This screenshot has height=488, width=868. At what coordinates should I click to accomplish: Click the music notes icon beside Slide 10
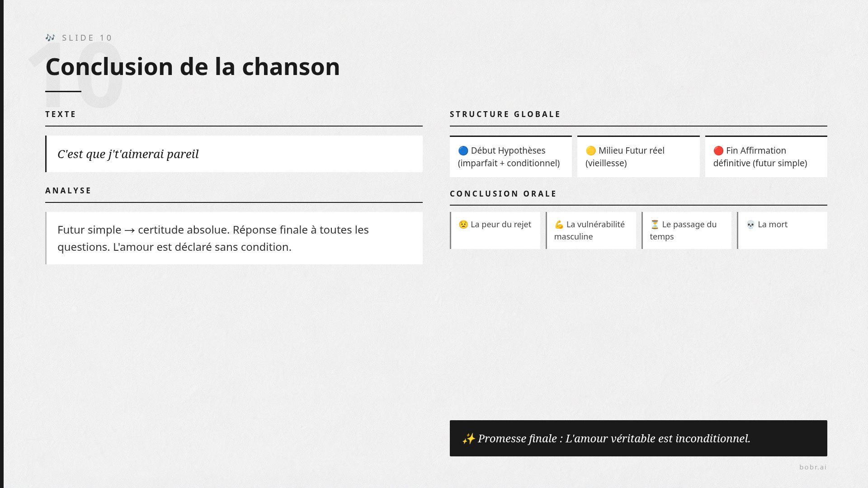pos(50,38)
